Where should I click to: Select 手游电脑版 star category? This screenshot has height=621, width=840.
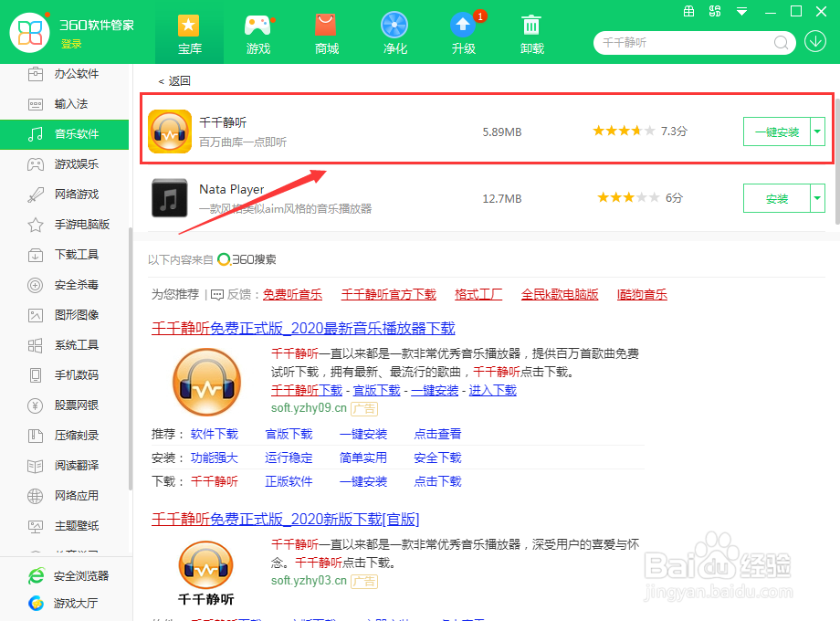coord(64,225)
